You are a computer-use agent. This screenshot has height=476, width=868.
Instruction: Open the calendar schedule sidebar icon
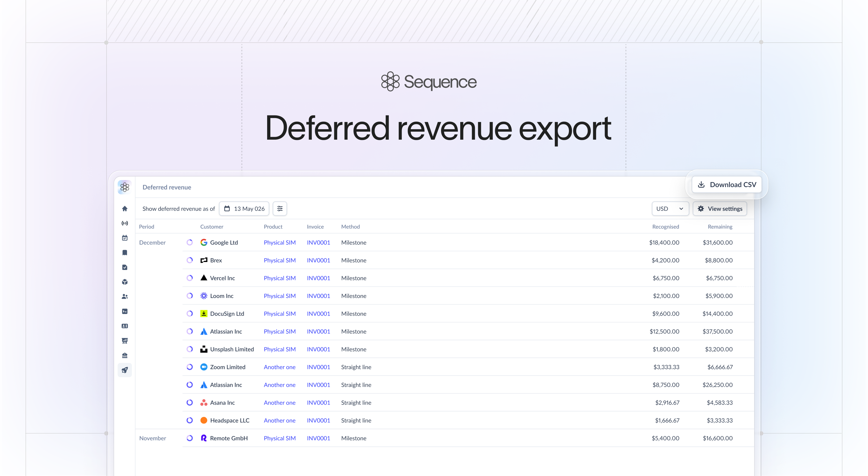click(x=125, y=238)
